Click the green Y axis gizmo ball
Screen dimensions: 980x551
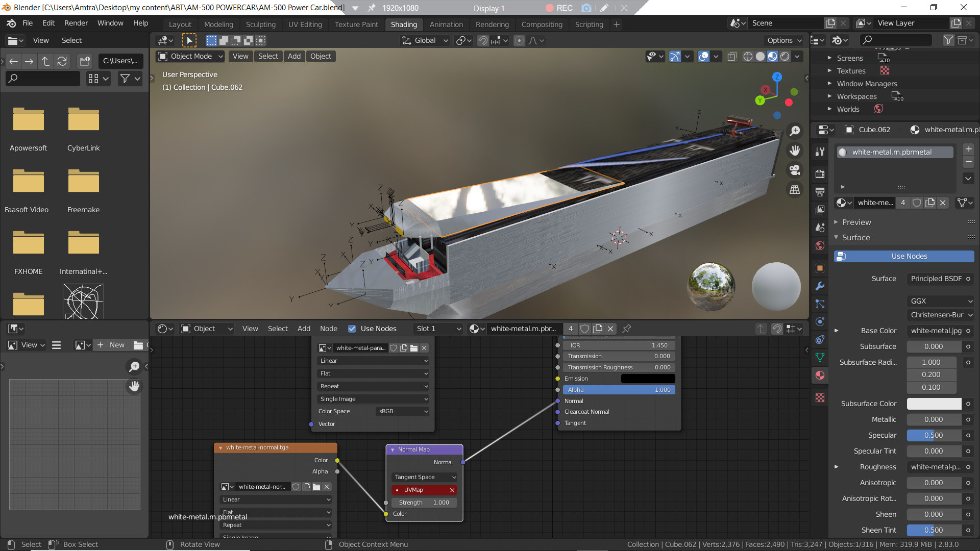click(760, 101)
